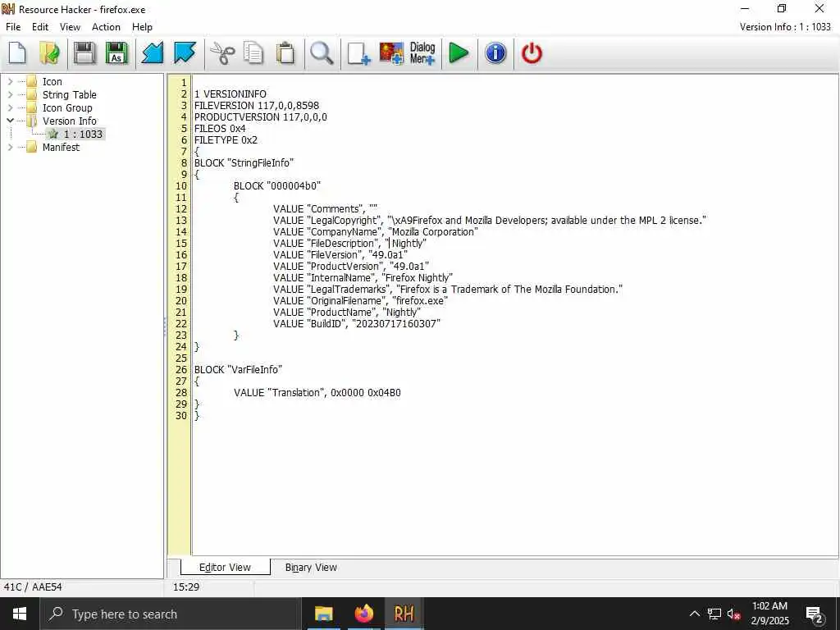This screenshot has height=630, width=840.
Task: Compile script with the green play icon
Action: (x=459, y=53)
